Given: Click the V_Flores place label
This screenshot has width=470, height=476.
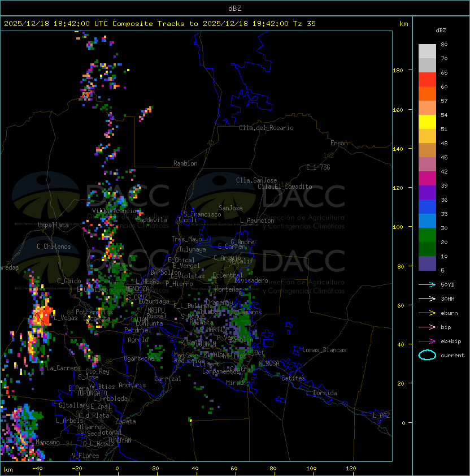Looking at the screenshot, I should [x=85, y=456].
